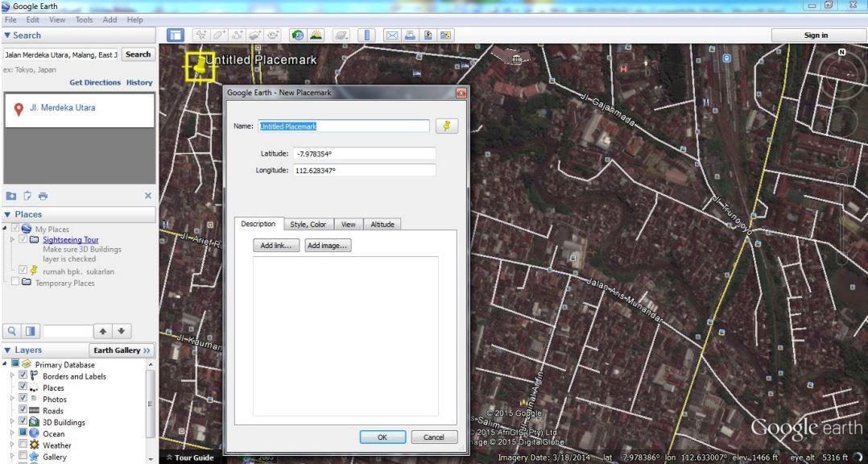This screenshot has height=464, width=868.
Task: Click the move-down arrow in Places panel
Action: click(122, 331)
